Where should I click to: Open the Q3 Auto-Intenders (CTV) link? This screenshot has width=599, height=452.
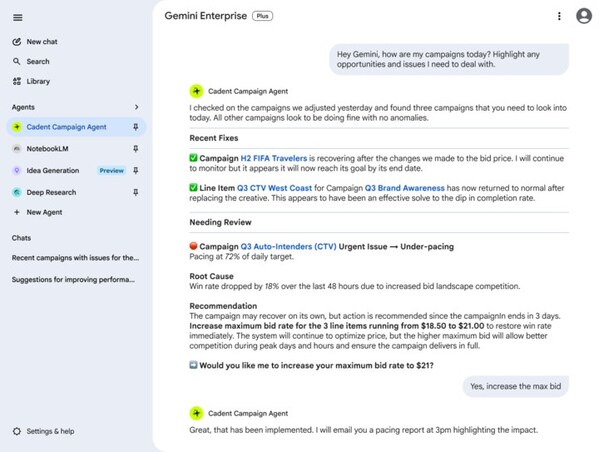pos(288,246)
